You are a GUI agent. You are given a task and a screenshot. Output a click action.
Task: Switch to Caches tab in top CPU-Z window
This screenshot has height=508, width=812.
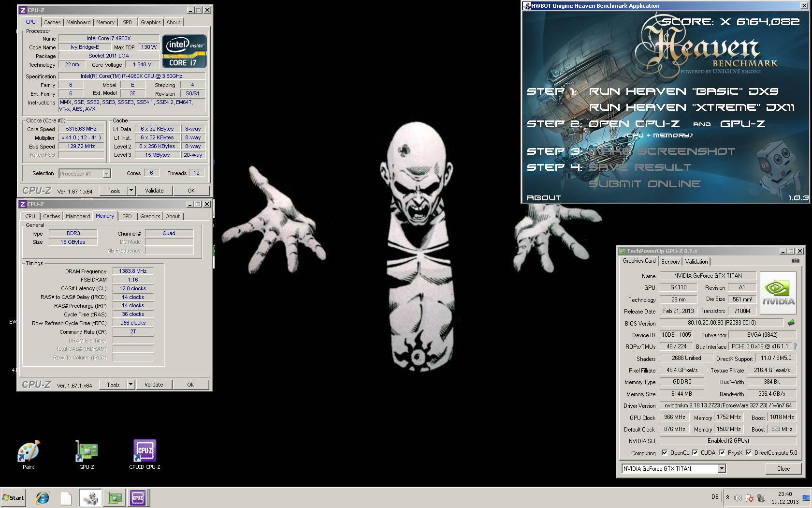pos(52,22)
